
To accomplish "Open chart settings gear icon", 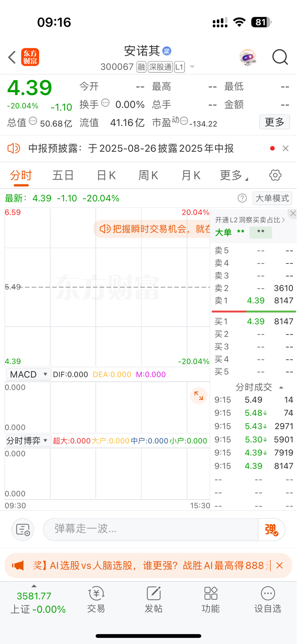I will (275, 175).
